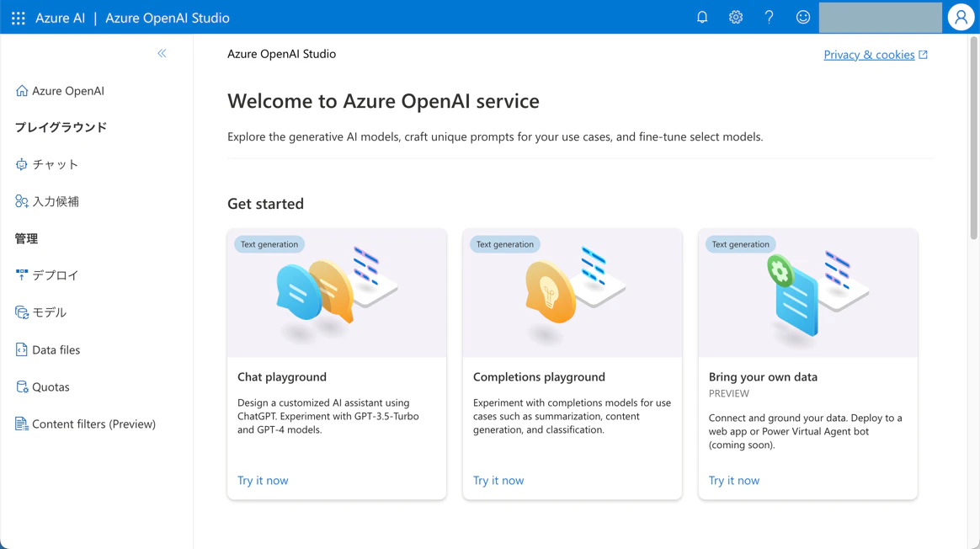Click the feedback smiley icon
Viewport: 980px width, 549px height.
803,18
